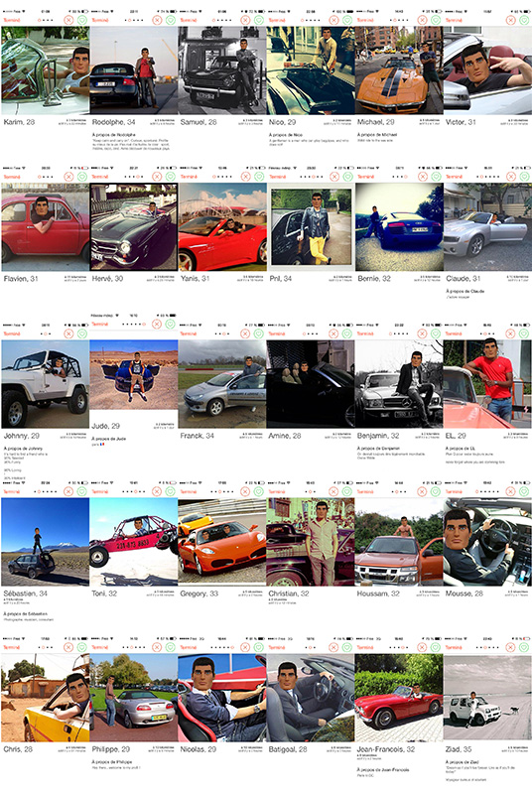Click the red X above Michael's orange car photo
Screen dimensions: 532x794
point(422,20)
